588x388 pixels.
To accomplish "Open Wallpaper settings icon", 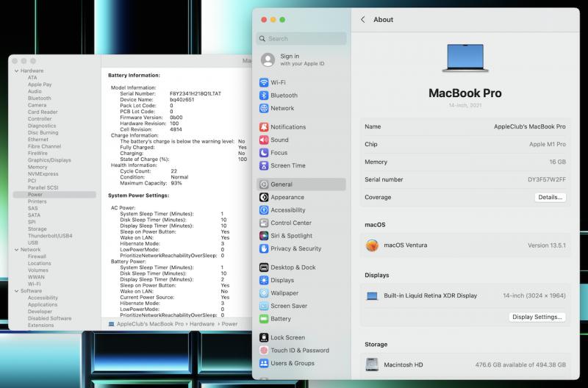I will [264, 293].
